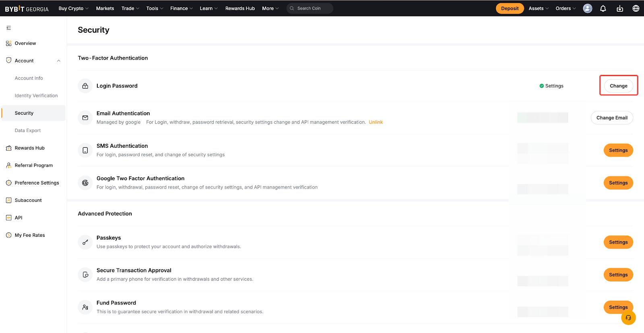Viewport: 644px width, 333px height.
Task: Collapse the sidebar with the menu icon
Action: 8,28
